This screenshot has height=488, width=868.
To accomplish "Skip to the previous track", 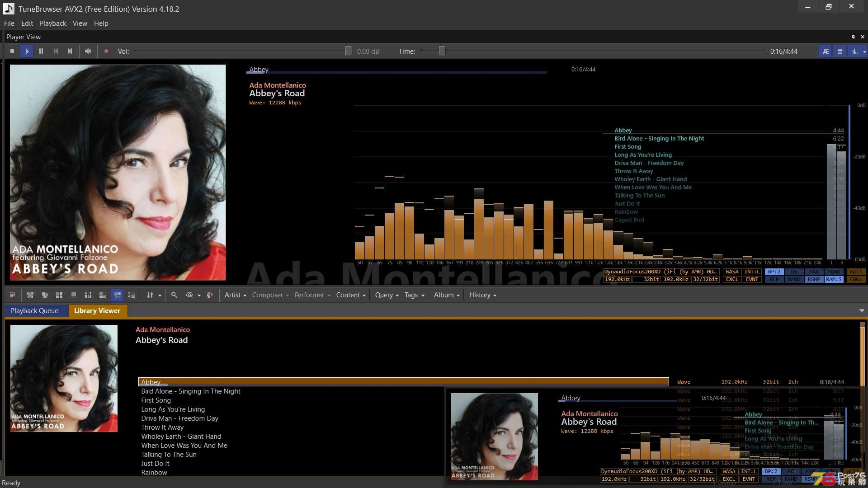I will (x=56, y=52).
